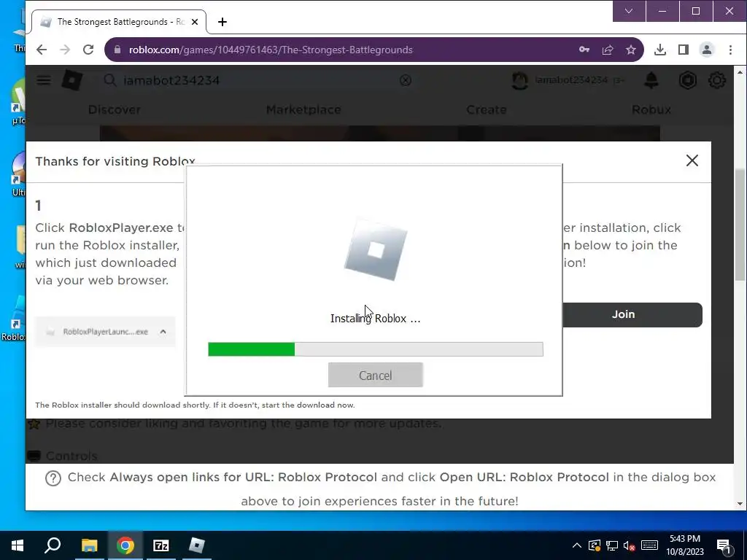Go to Robux section
This screenshot has height=560, width=747.
[651, 109]
